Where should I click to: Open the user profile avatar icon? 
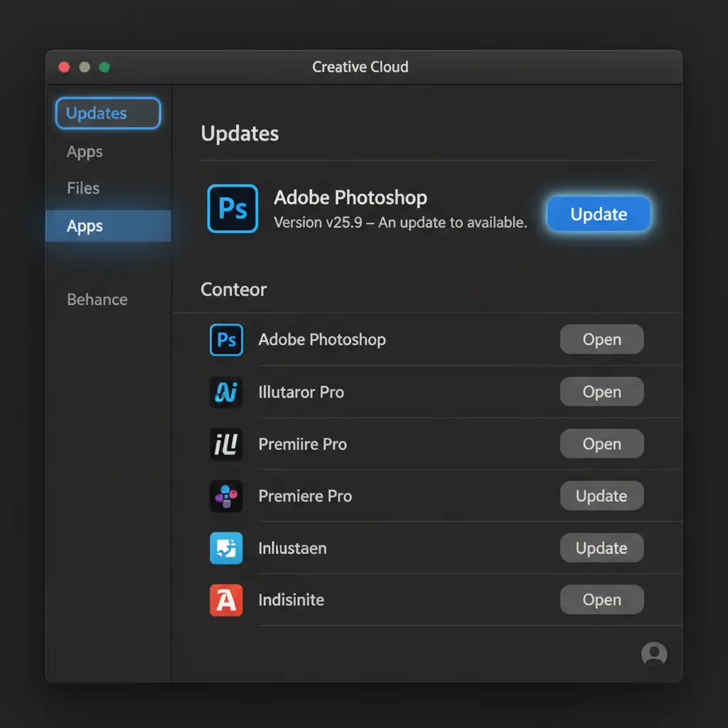click(x=653, y=653)
